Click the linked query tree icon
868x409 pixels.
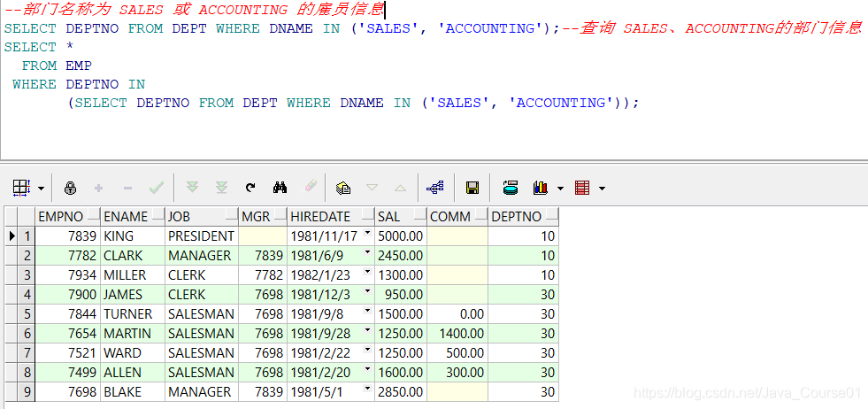point(435,188)
